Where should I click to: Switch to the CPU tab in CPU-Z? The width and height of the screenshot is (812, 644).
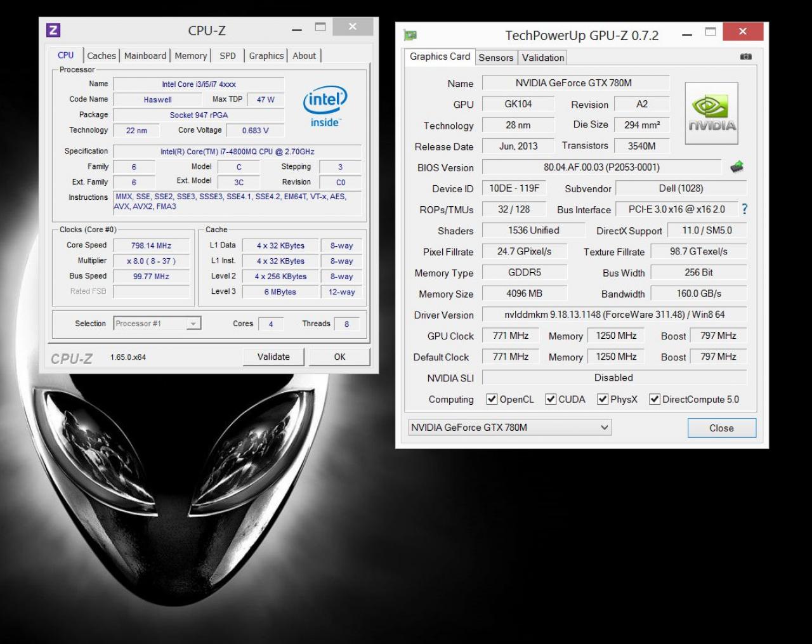66,55
